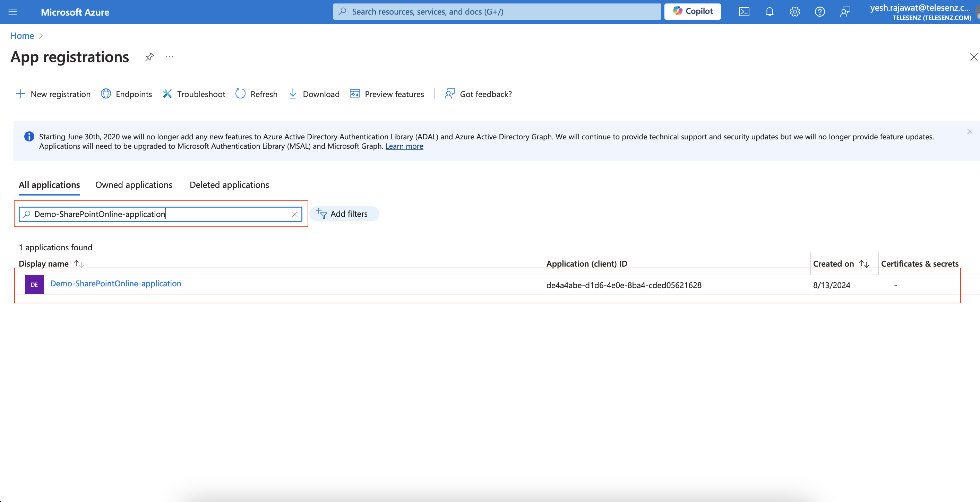Select client ID de4a4abe-d1d6-4e0e-8ba4-cded05621628
Viewport: 980px width, 502px height.
(x=624, y=285)
